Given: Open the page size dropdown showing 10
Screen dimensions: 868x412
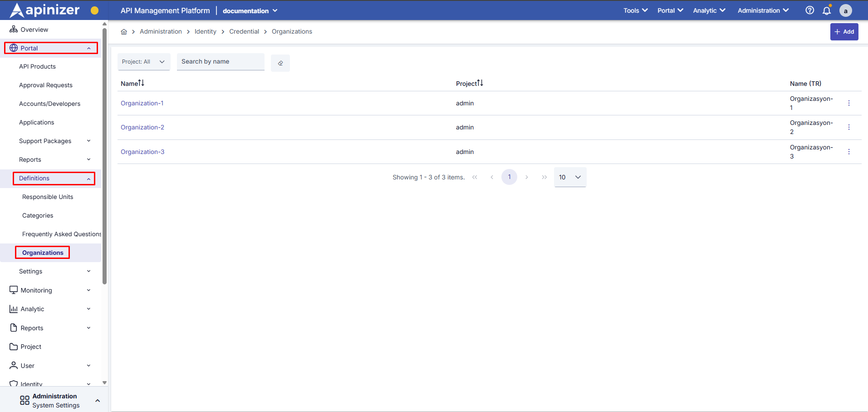Looking at the screenshot, I should pyautogui.click(x=570, y=177).
